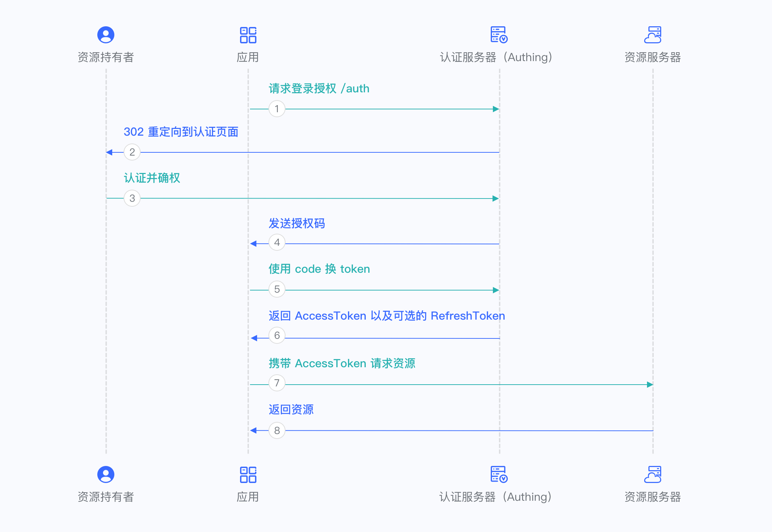This screenshot has width=772, height=532.
Task: Select step 5 circle marker
Action: click(277, 289)
